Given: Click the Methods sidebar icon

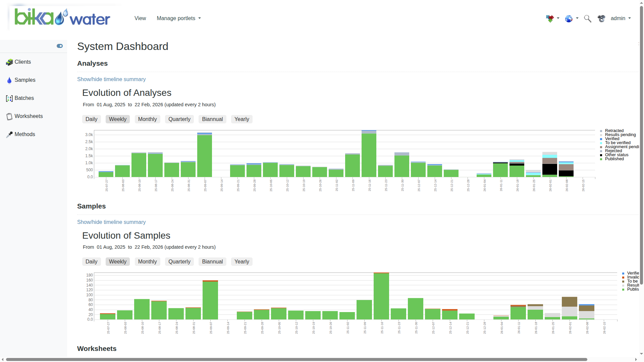Looking at the screenshot, I should (9, 134).
